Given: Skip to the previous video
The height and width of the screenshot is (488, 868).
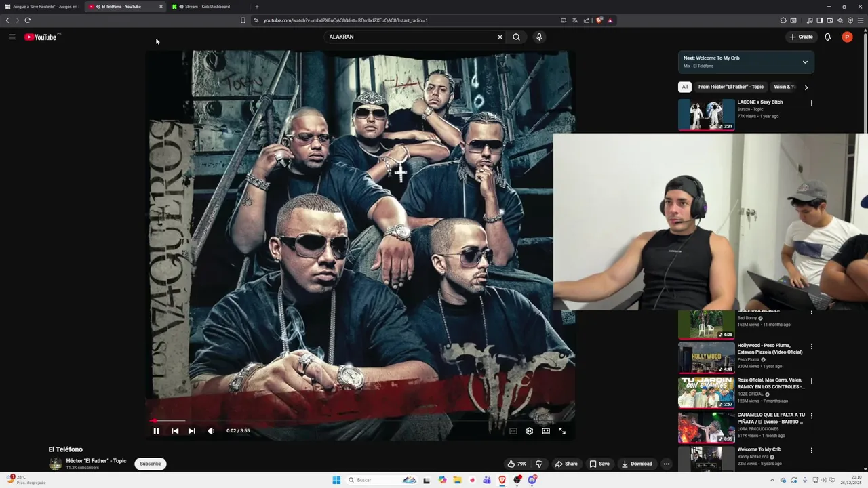Looking at the screenshot, I should [175, 431].
